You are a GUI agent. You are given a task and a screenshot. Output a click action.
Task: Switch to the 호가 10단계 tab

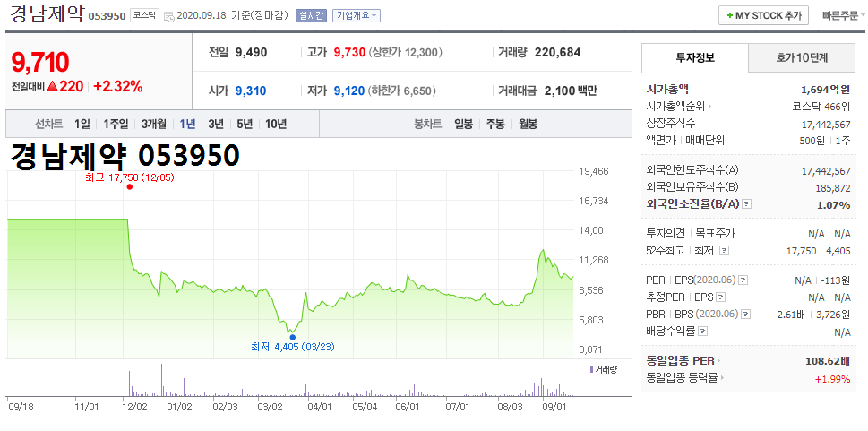point(802,57)
